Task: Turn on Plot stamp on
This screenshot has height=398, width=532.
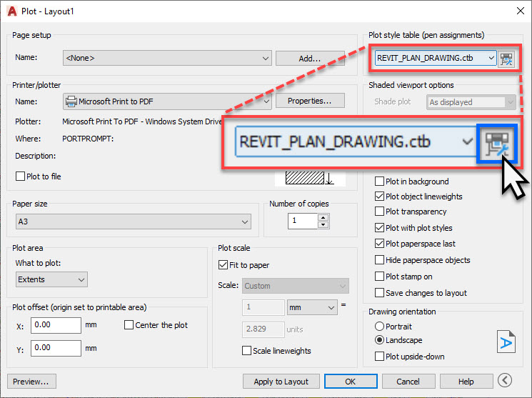Action: click(x=379, y=276)
